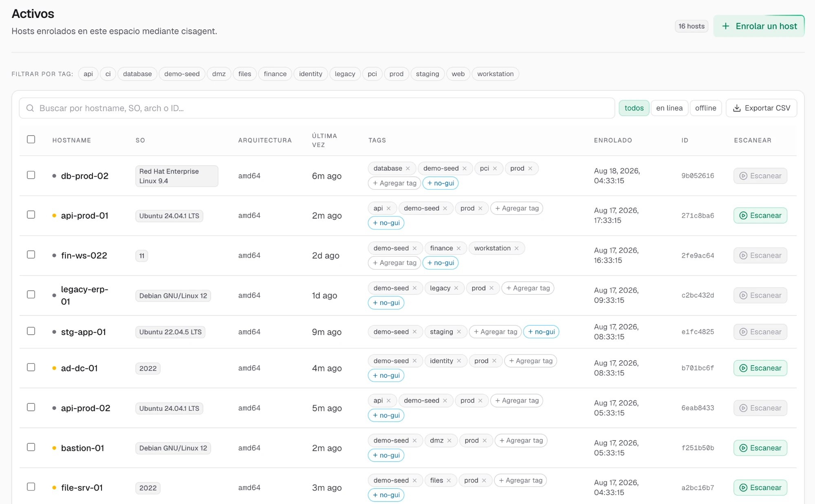Remove demo-seed tag from api-prod-02
Image resolution: width=815 pixels, height=504 pixels.
click(x=445, y=401)
